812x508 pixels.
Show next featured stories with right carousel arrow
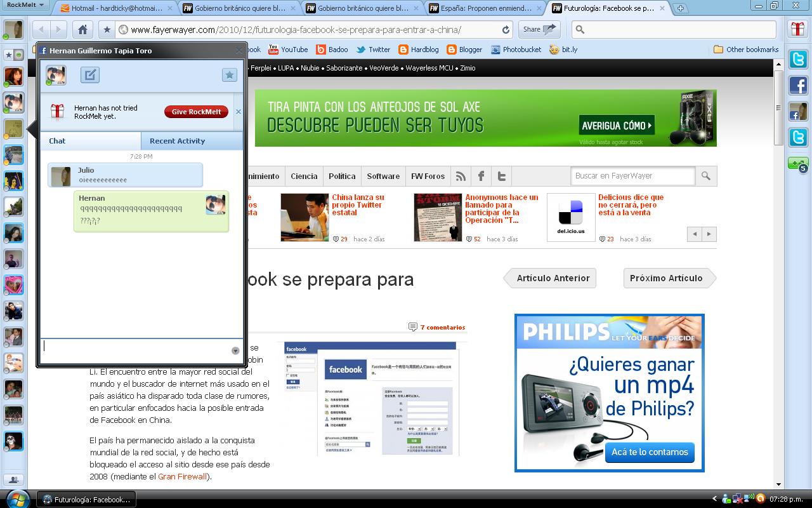tap(709, 234)
